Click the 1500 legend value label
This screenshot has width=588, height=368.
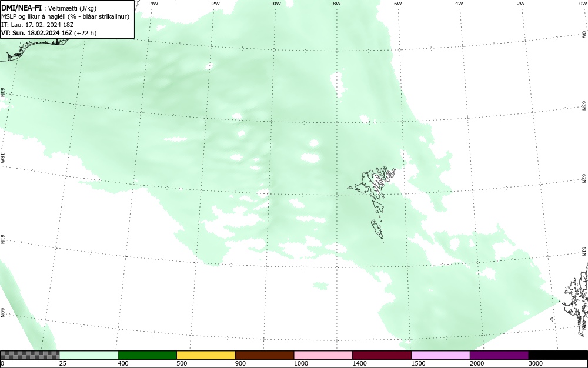[418, 363]
